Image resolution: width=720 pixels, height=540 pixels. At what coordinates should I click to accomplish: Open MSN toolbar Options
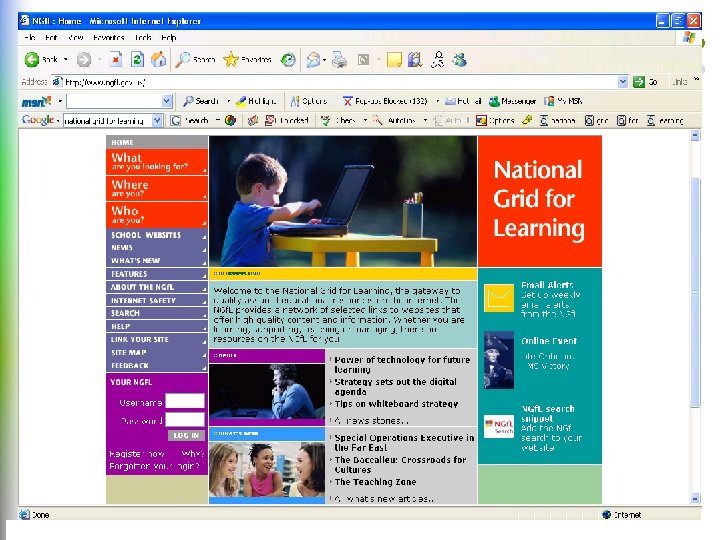pyautogui.click(x=309, y=101)
